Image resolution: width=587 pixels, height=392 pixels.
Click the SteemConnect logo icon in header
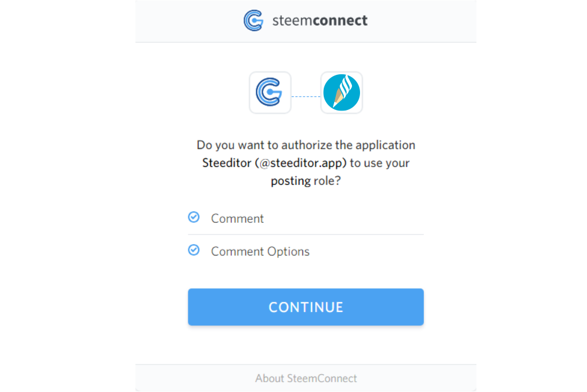253,21
